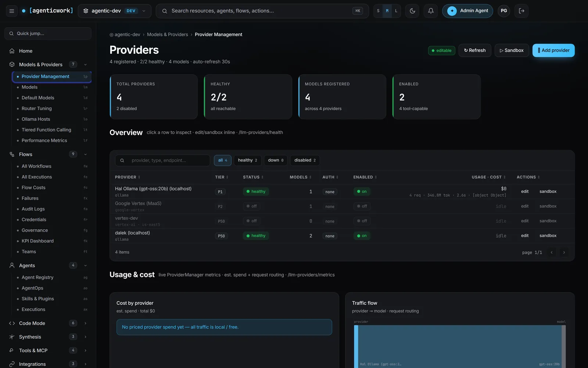The width and height of the screenshot is (588, 368).
Task: Click the provider search filter field
Action: click(x=162, y=160)
